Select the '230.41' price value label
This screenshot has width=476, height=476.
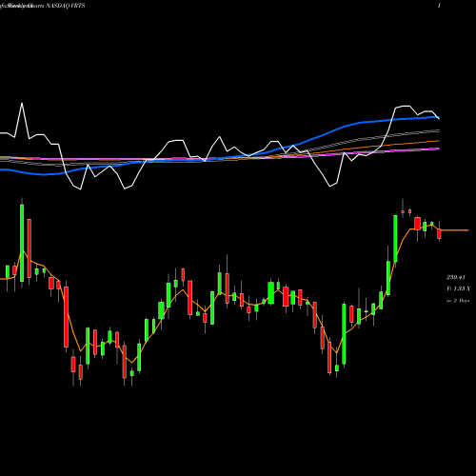(x=456, y=277)
